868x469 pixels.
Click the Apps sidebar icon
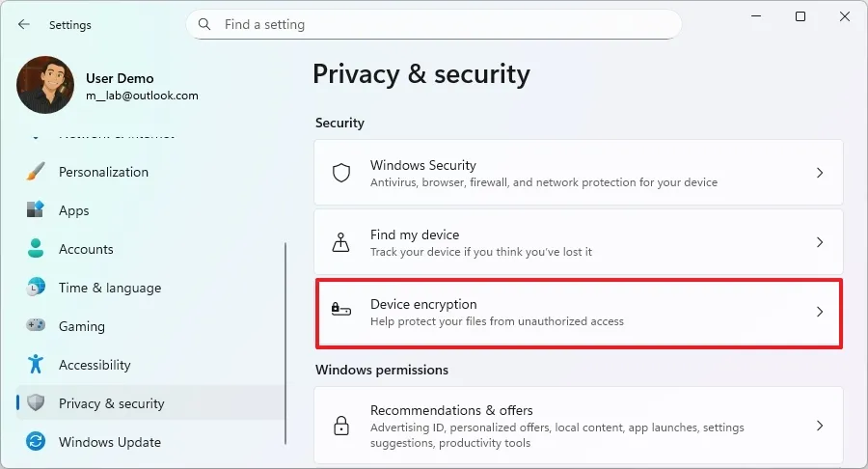point(36,210)
